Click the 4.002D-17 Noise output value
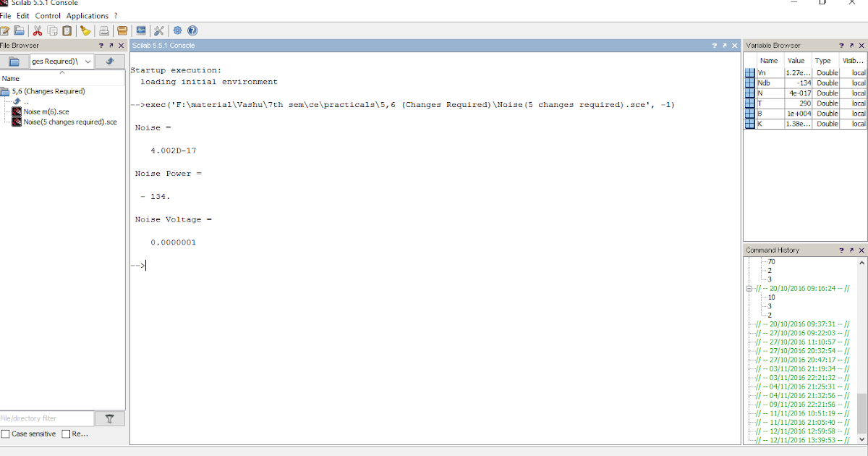The width and height of the screenshot is (868, 456). 174,151
